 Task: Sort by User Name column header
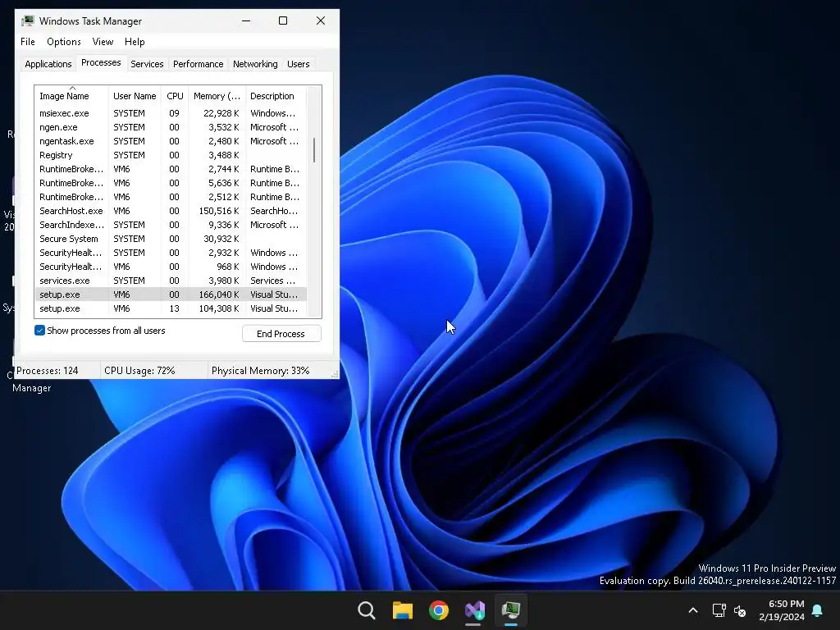click(135, 96)
